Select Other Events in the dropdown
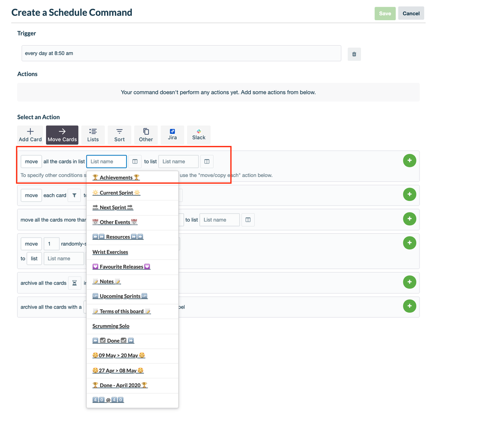Viewport: 479px width, 448px height. [133, 222]
